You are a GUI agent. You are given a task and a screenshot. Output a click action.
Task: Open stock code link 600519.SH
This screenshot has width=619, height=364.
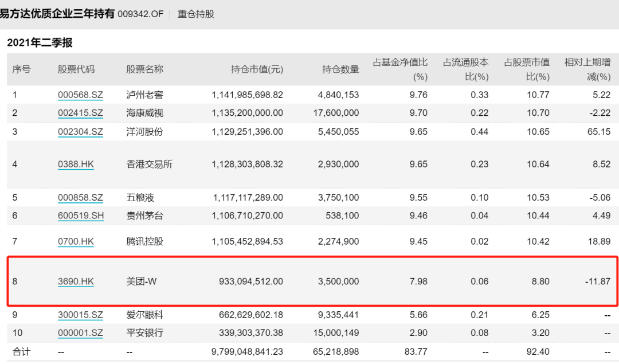coord(81,216)
